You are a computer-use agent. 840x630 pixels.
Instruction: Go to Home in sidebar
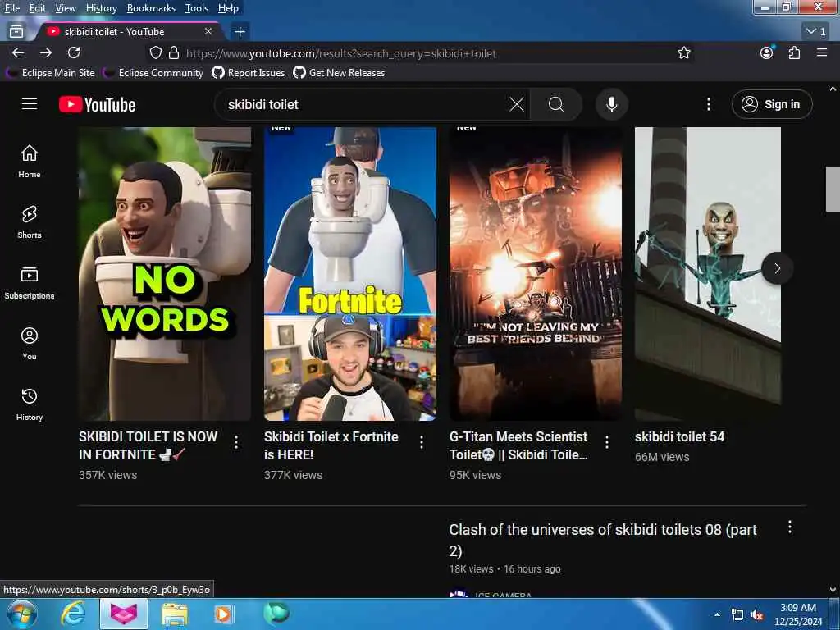[x=29, y=162]
